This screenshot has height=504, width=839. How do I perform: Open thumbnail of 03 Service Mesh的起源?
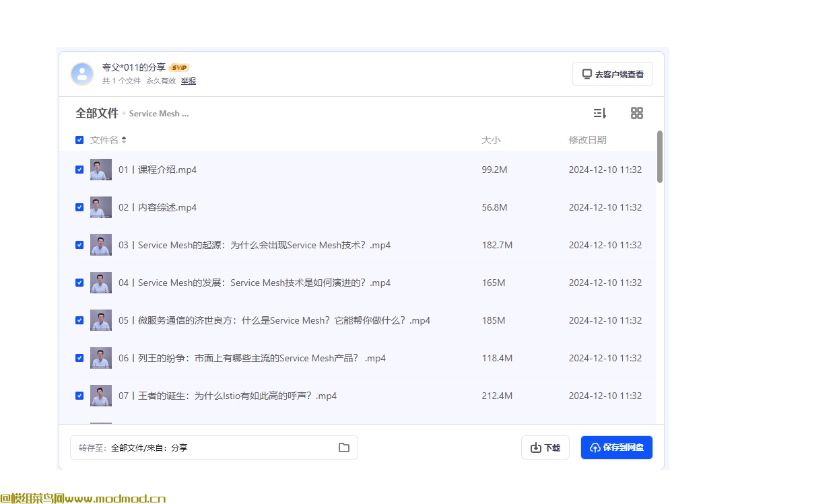pyautogui.click(x=101, y=245)
